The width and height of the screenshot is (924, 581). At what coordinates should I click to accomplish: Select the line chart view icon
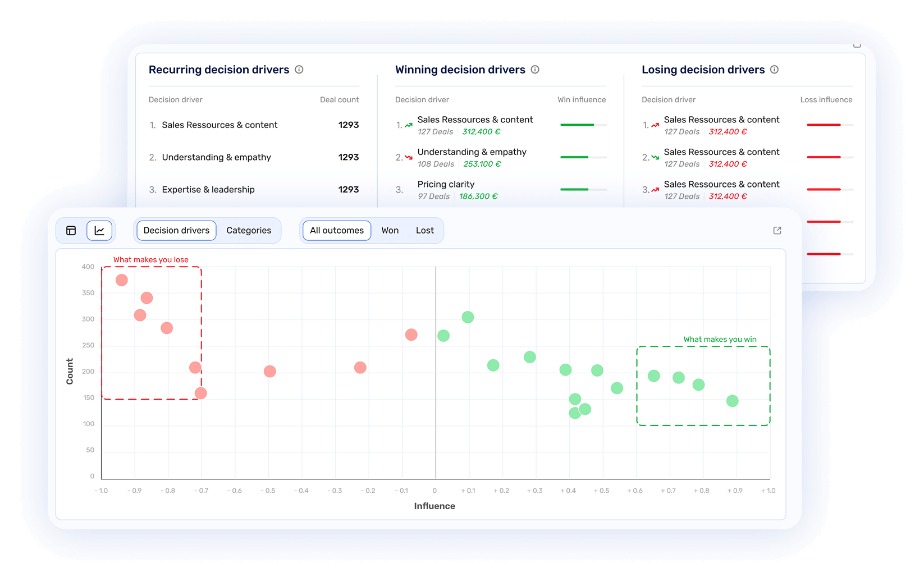point(99,230)
